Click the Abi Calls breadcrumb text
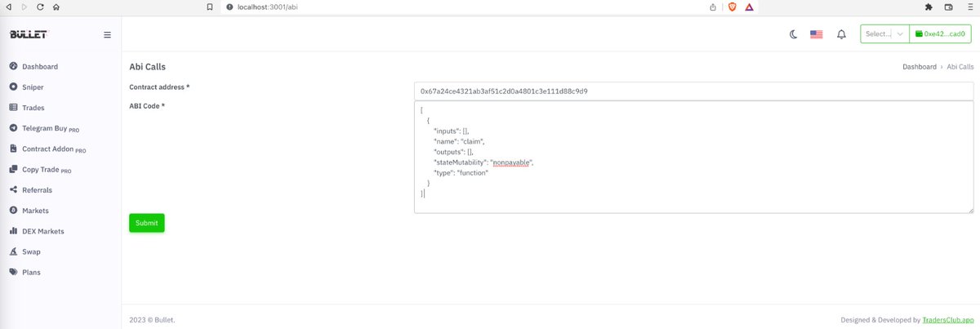 960,67
